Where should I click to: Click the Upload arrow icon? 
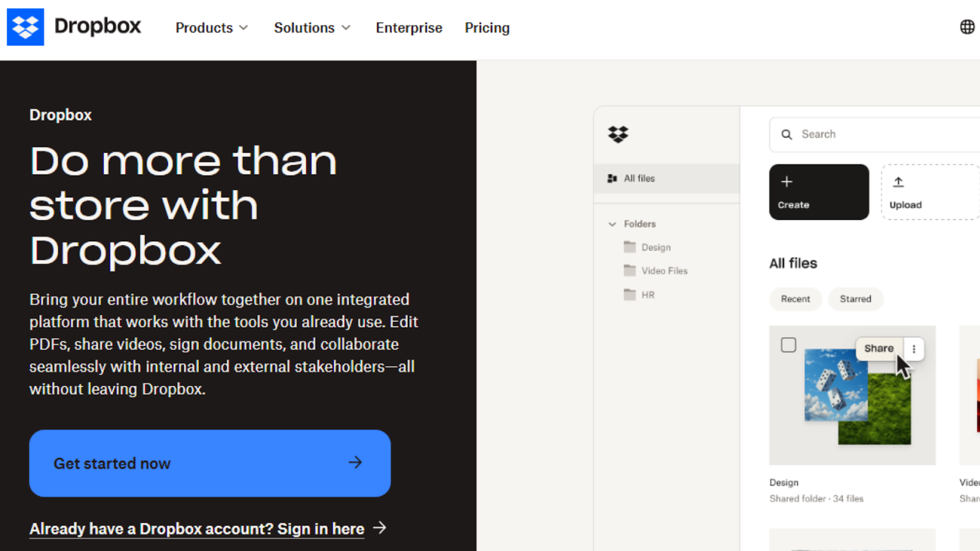899,181
